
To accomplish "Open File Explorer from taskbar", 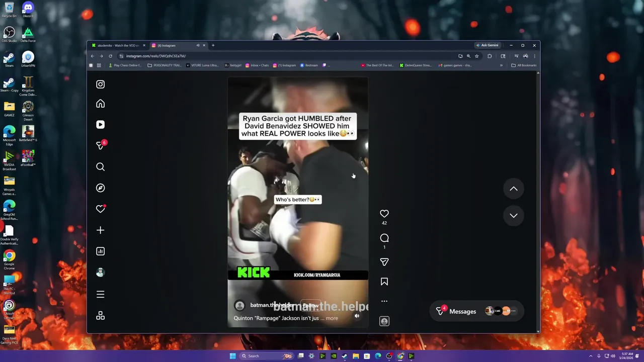I will 356,356.
